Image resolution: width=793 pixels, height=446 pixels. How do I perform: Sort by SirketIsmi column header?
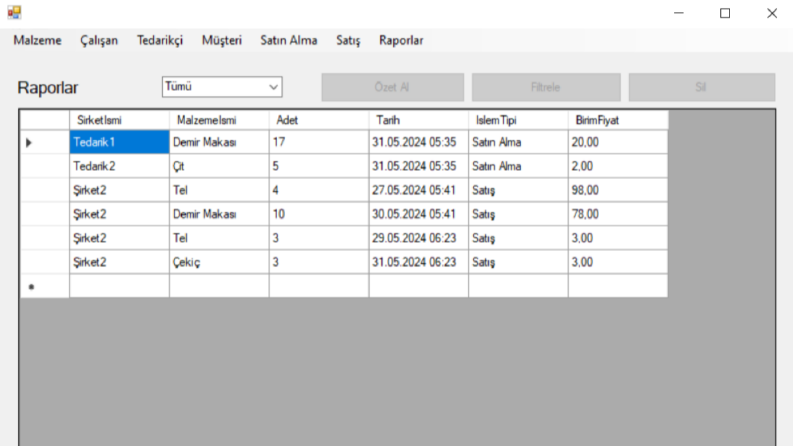pos(119,120)
